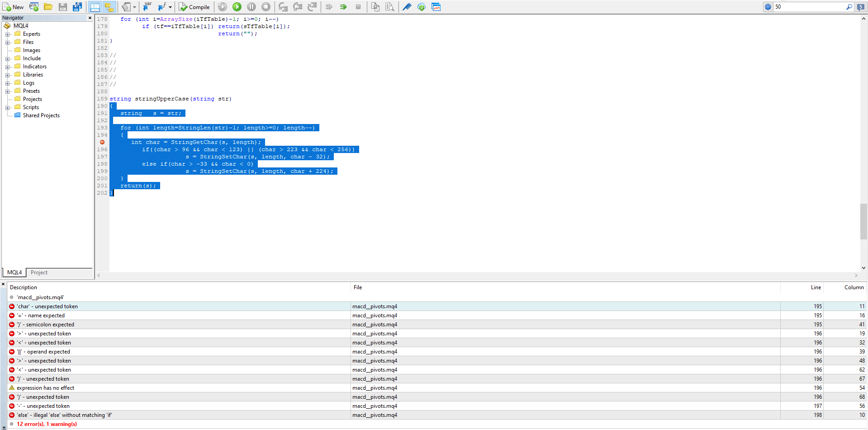The width and height of the screenshot is (868, 430).
Task: Start profiling with the green arrow icon
Action: point(344,7)
